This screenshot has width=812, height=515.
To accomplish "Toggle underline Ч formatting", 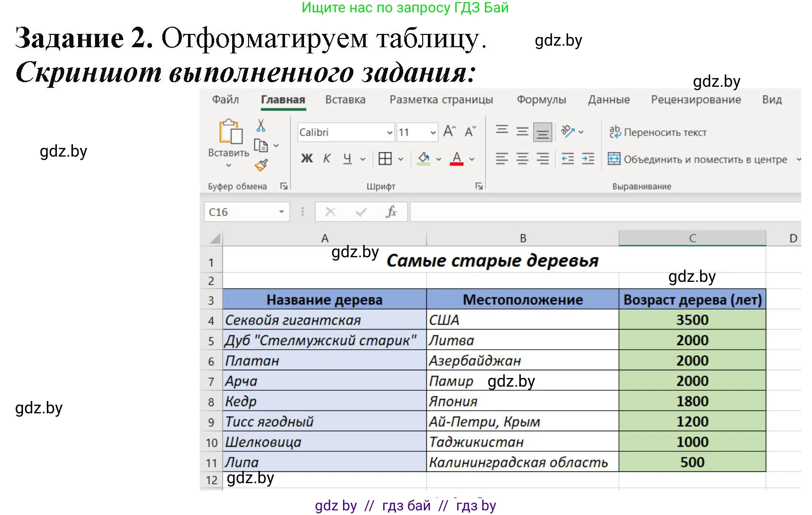I will [347, 159].
